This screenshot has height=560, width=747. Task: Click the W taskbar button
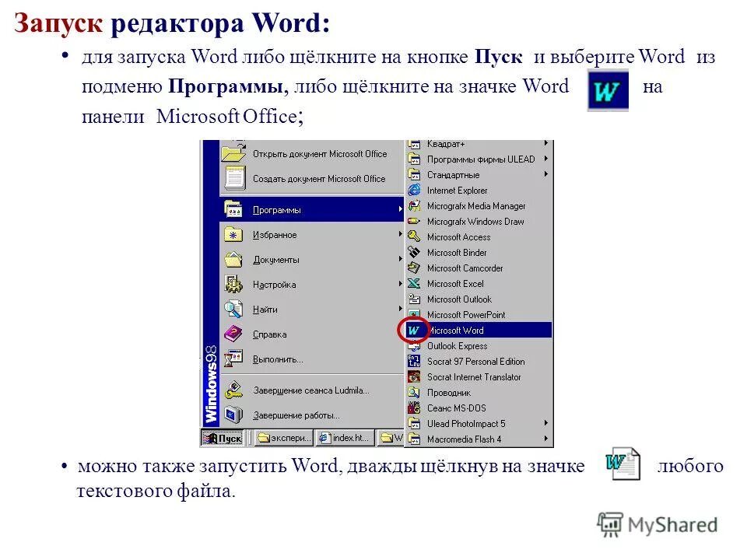(391, 438)
